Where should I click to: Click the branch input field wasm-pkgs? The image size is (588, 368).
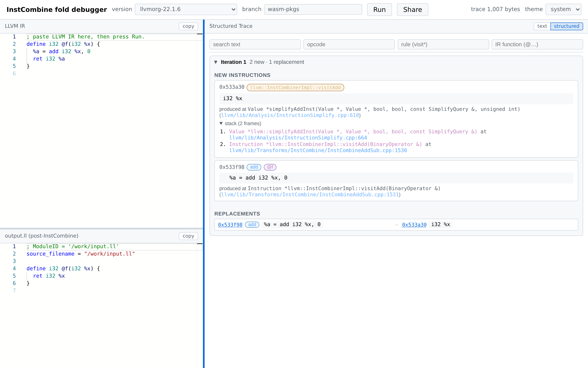coord(313,9)
